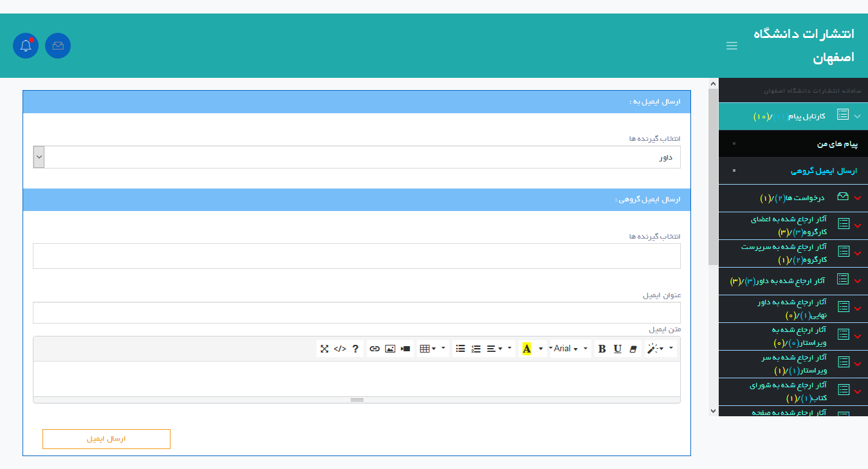Viewport: 868px width, 469px height.
Task: Open the inbox envelope icon in header
Action: pyautogui.click(x=58, y=46)
